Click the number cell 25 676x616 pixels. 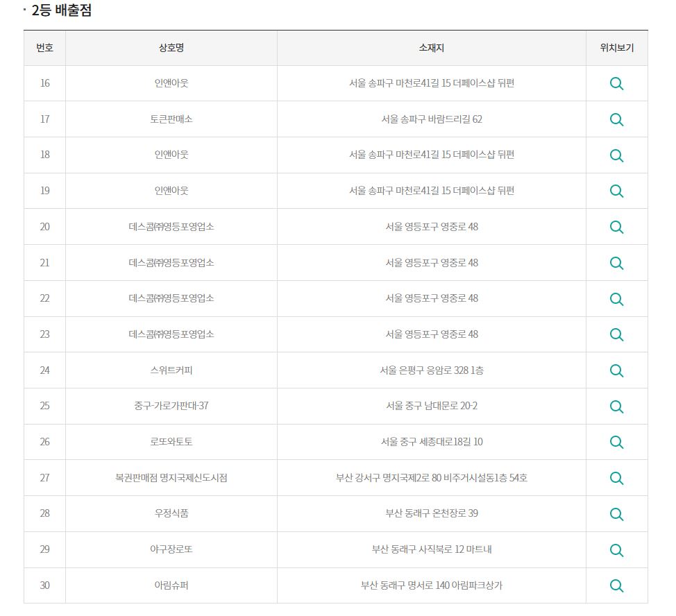coord(45,406)
